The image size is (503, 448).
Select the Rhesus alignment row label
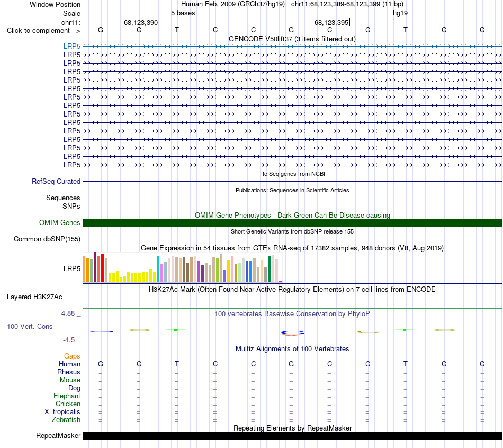pos(69,372)
